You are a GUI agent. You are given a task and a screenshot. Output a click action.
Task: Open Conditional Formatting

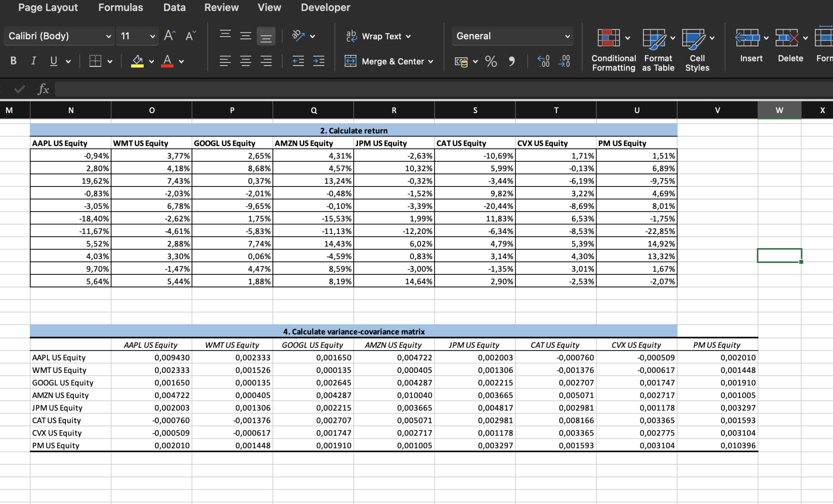pyautogui.click(x=613, y=50)
